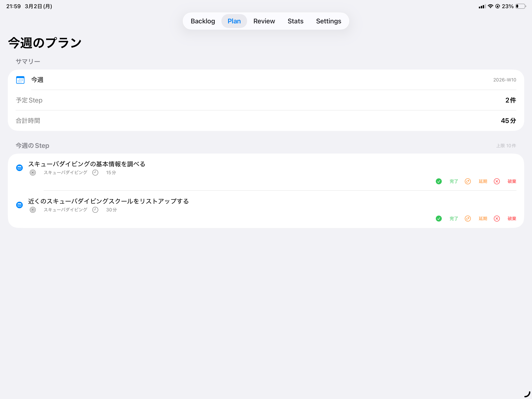532x399 pixels.
Task: Click the 今週 summary label
Action: [x=37, y=80]
